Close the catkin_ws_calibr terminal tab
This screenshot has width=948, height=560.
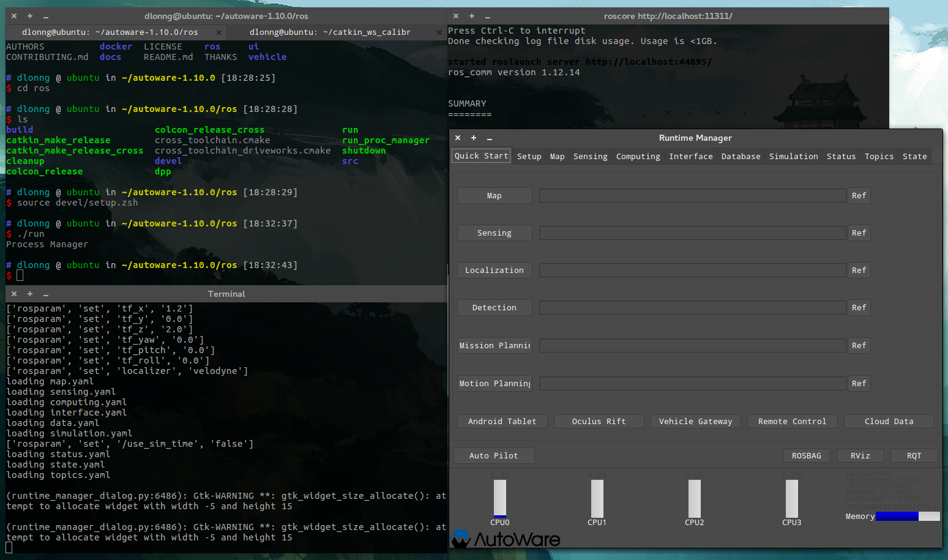point(439,32)
